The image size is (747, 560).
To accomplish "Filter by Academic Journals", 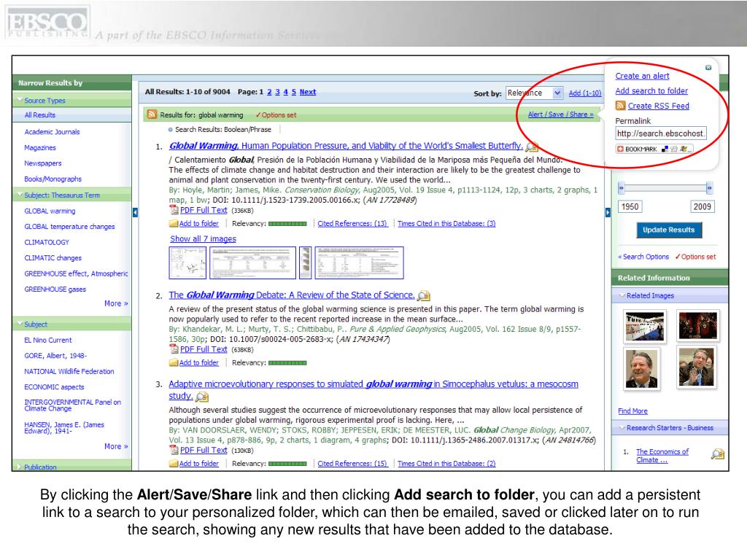I will point(52,131).
